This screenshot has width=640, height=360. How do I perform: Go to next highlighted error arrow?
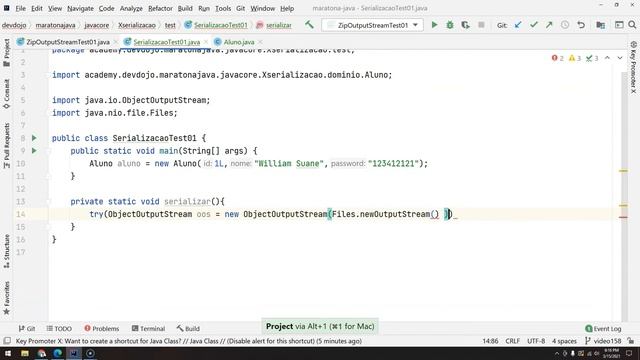620,58
